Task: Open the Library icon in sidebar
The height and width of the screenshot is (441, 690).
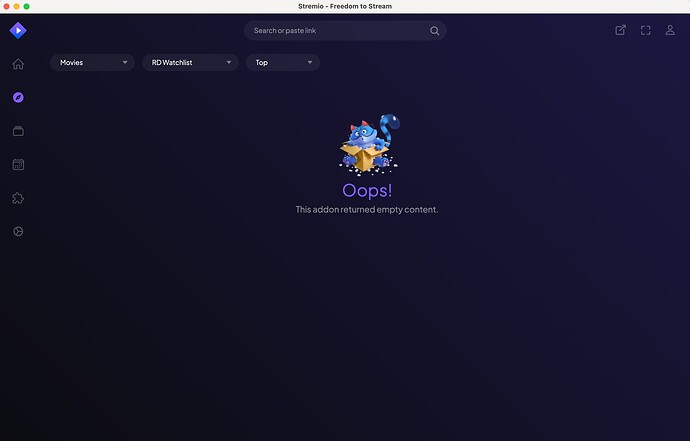Action: click(18, 131)
